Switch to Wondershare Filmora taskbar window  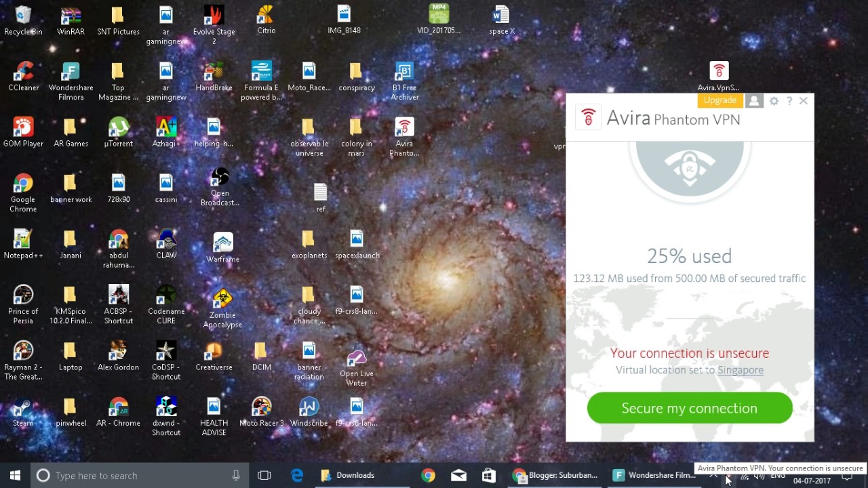tap(654, 475)
